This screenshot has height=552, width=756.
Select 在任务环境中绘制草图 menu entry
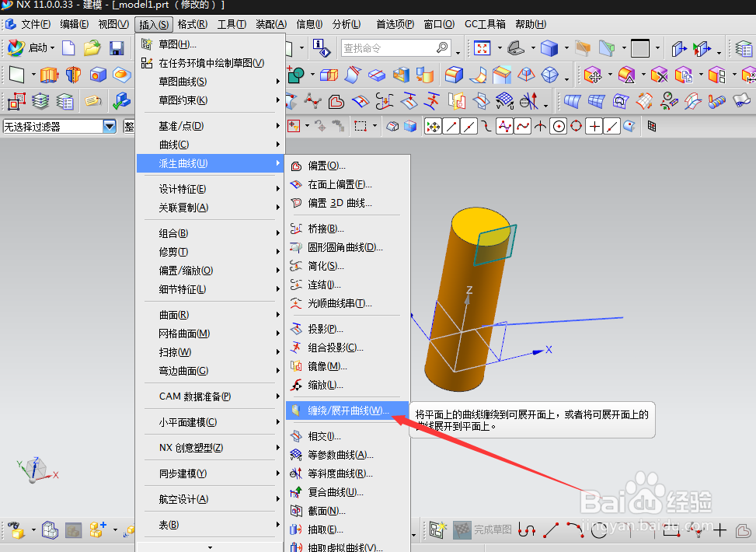[x=211, y=63]
